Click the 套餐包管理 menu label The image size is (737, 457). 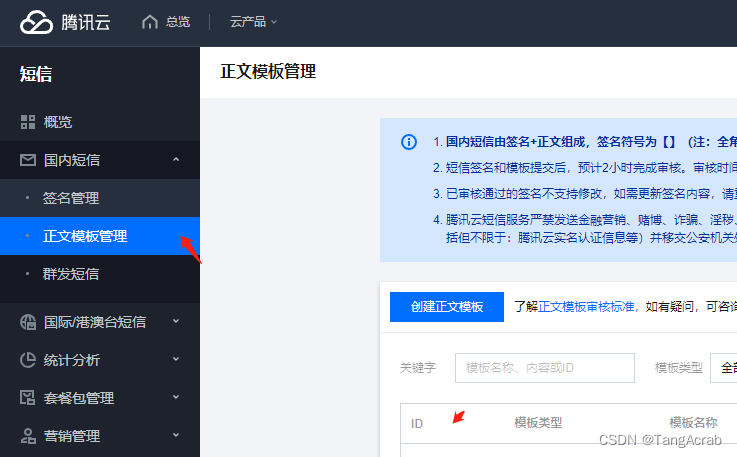click(x=79, y=398)
